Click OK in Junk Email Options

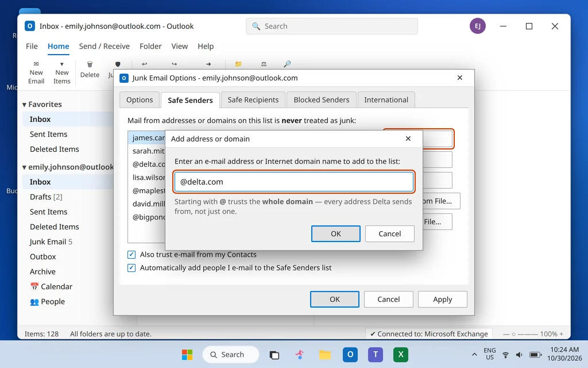(x=335, y=299)
